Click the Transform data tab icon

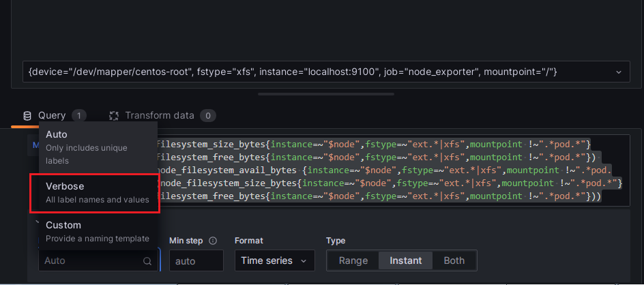coord(114,116)
